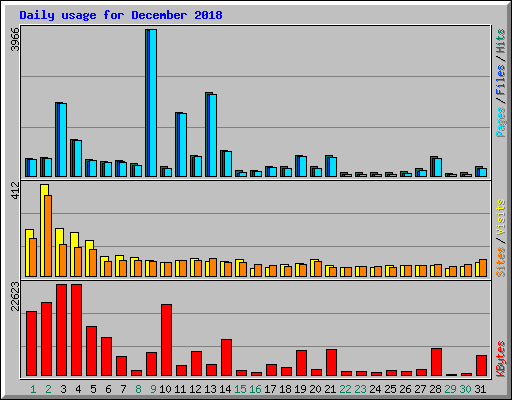
Task: Click the red KBytes bar for day 4
Action: pyautogui.click(x=77, y=330)
